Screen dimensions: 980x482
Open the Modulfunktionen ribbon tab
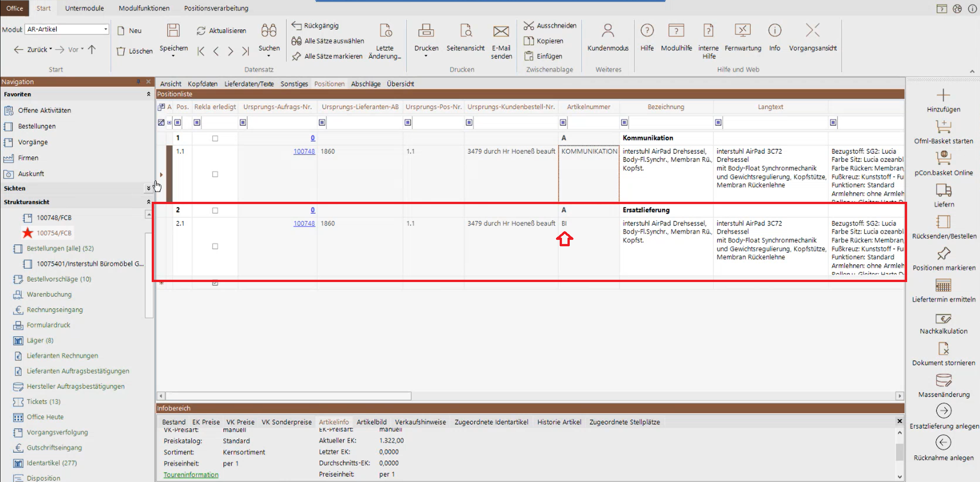point(144,8)
